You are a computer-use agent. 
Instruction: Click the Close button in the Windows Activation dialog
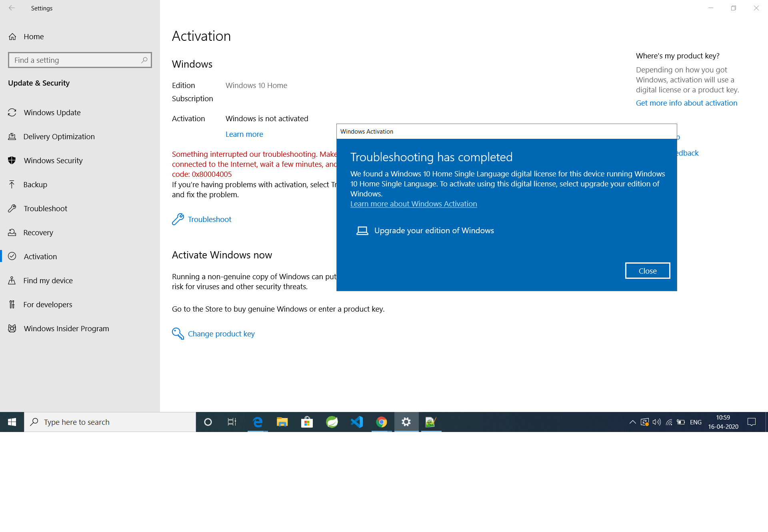pyautogui.click(x=648, y=271)
